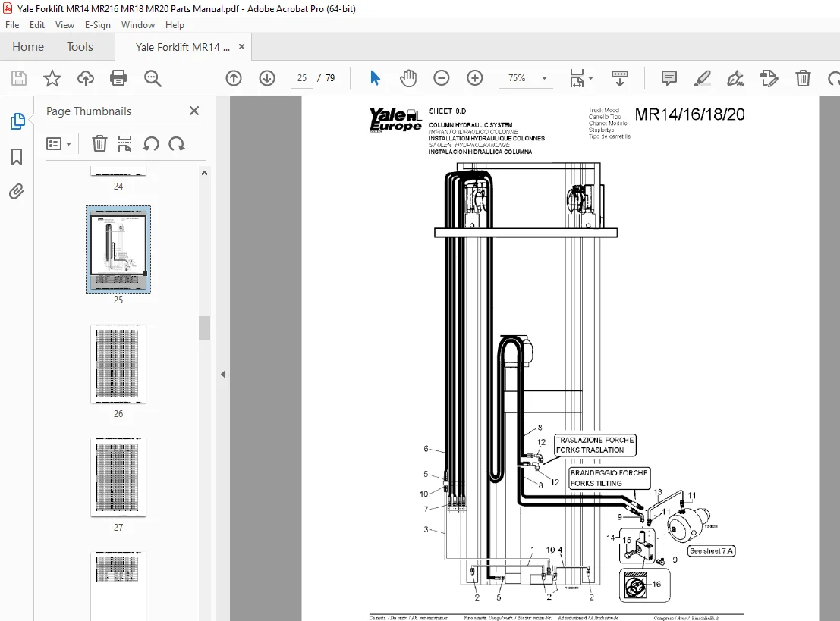This screenshot has height=621, width=840.
Task: Zoom in with the plus icon
Action: (475, 78)
